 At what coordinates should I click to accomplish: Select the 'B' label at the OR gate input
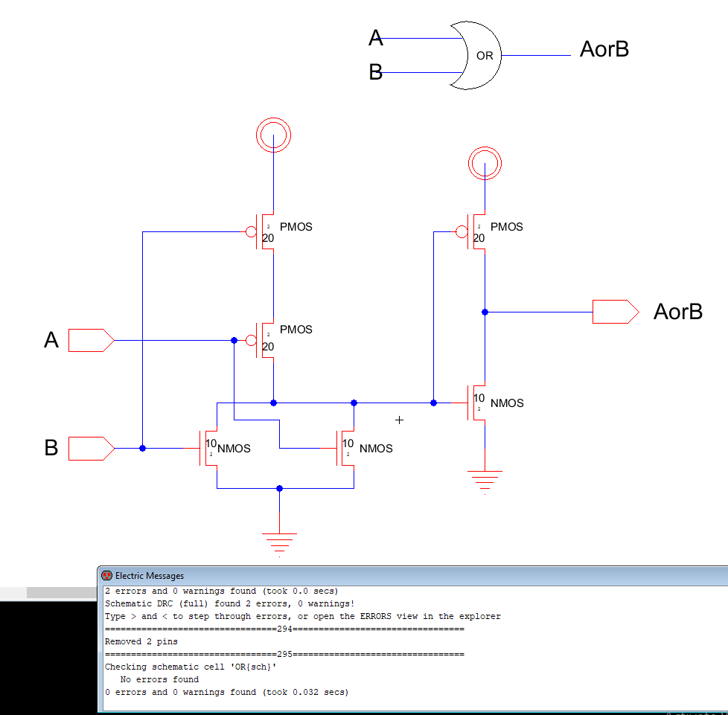(376, 72)
